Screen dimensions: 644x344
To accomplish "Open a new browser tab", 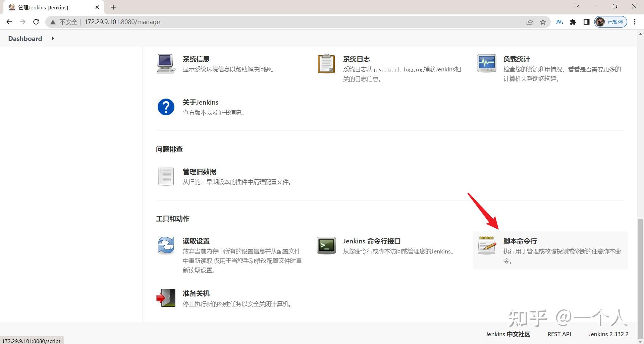I will pos(113,7).
